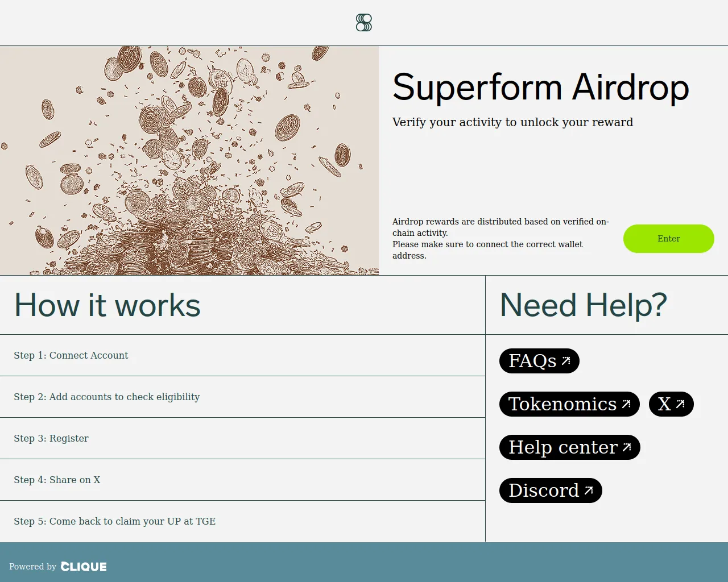Select Step 1: Connect Account

click(242, 355)
